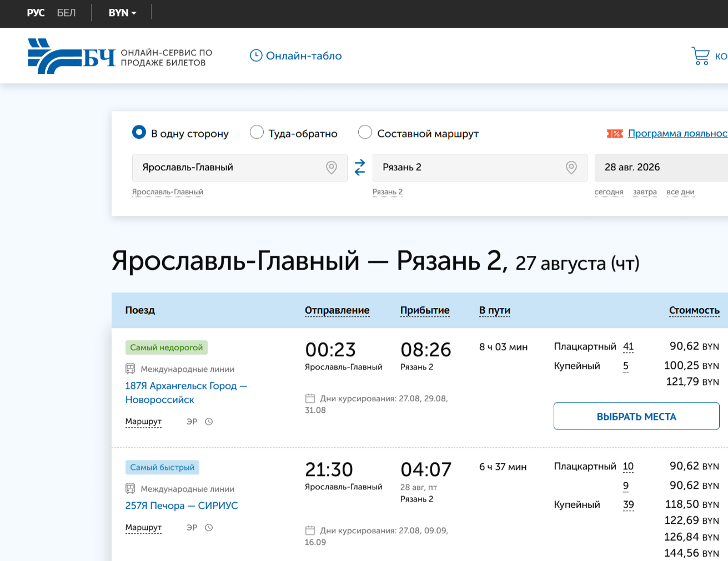Open the date field 28 авг. 2026
The image size is (728, 561).
(x=661, y=168)
